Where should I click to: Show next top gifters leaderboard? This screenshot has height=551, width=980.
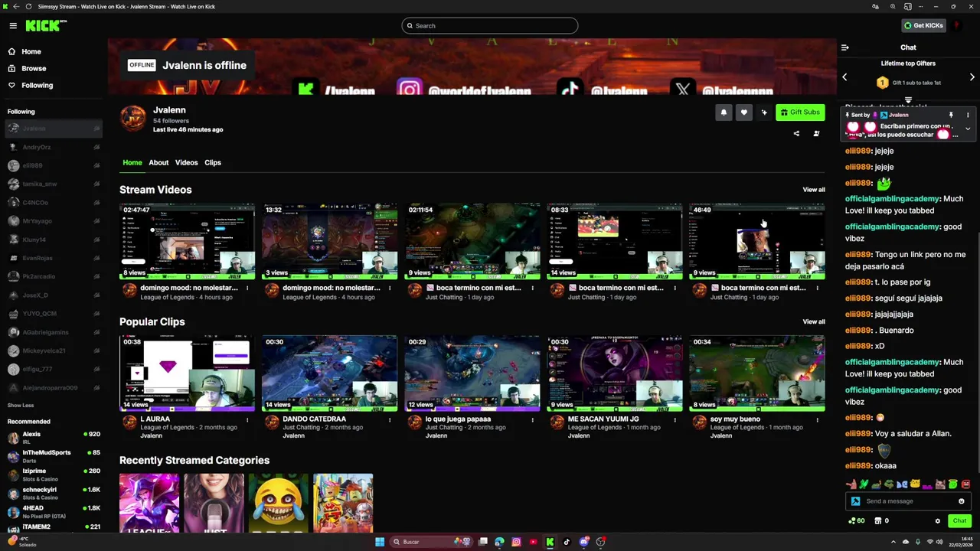click(972, 77)
